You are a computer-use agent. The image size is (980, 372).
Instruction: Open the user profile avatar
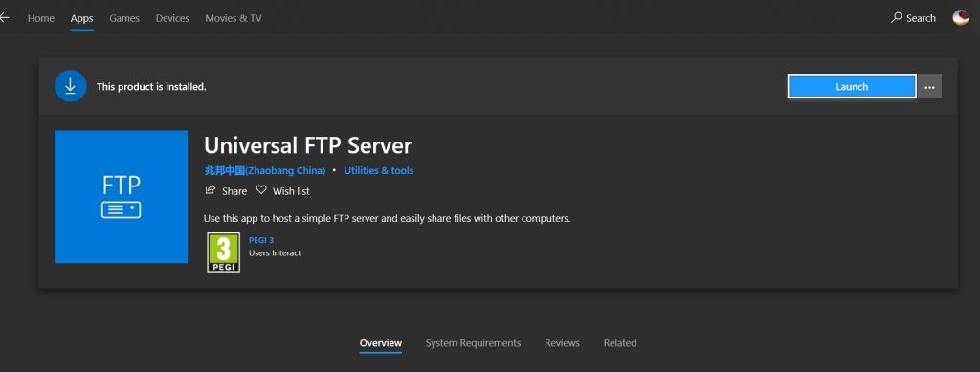coord(961,17)
